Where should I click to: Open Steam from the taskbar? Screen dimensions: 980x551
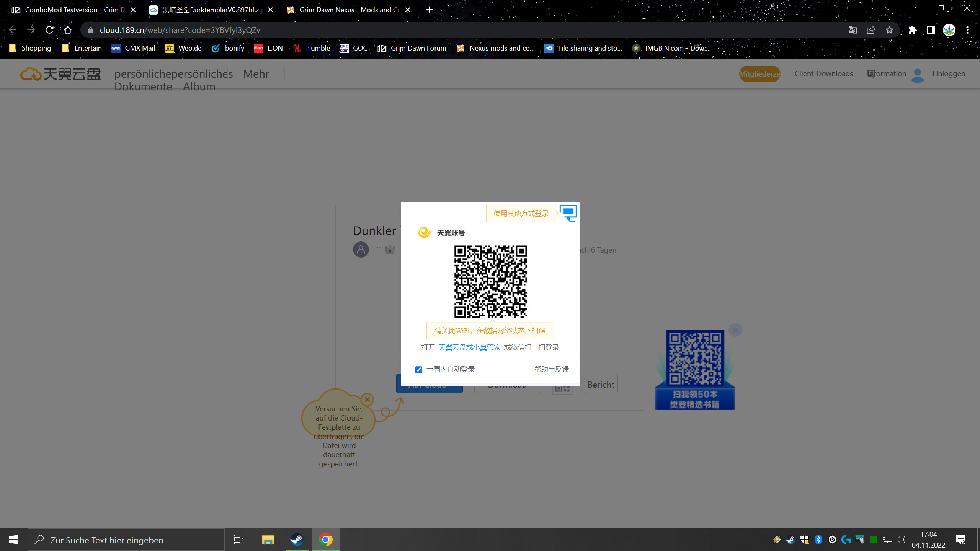pyautogui.click(x=297, y=540)
